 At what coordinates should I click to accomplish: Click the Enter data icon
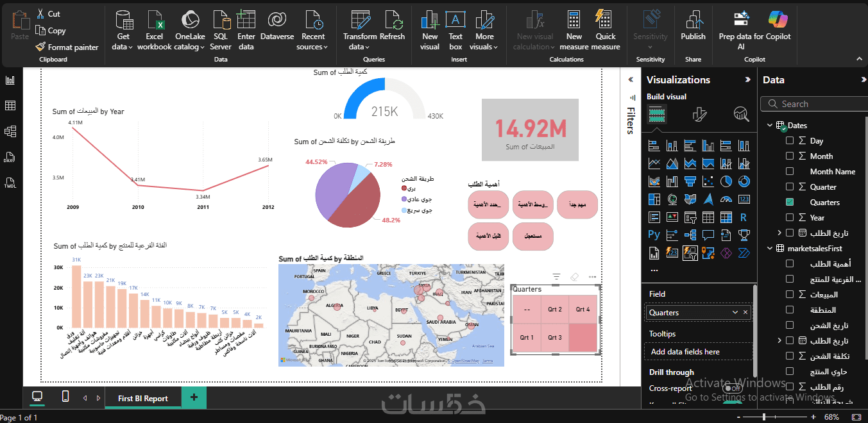click(x=246, y=20)
